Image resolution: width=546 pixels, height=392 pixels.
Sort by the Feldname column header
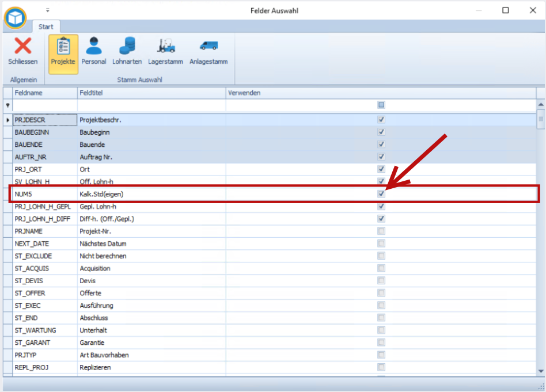44,93
